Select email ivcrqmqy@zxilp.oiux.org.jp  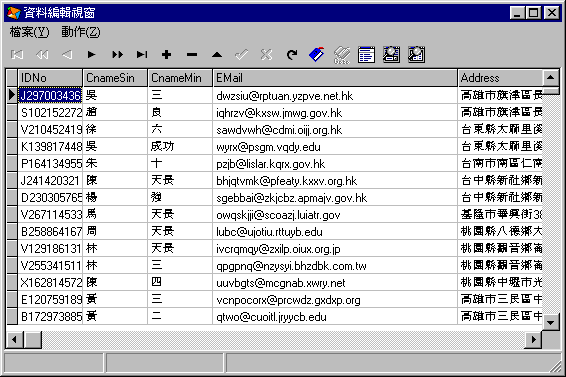point(335,248)
